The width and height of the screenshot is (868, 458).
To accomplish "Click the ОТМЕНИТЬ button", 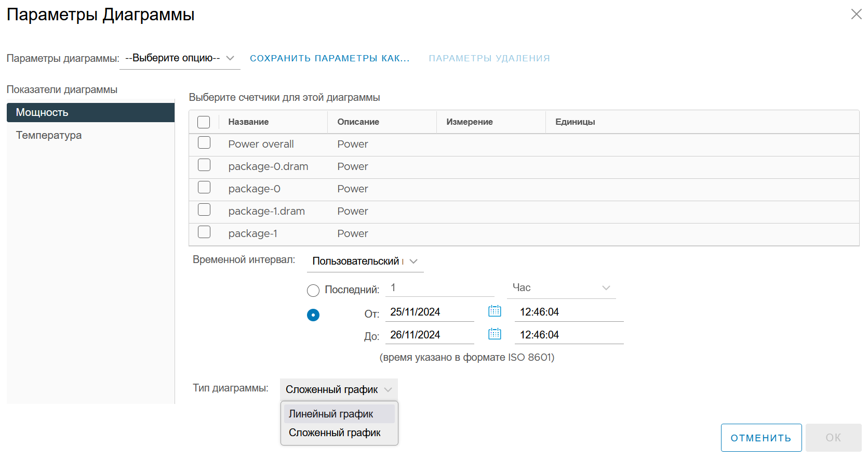I will coord(761,438).
